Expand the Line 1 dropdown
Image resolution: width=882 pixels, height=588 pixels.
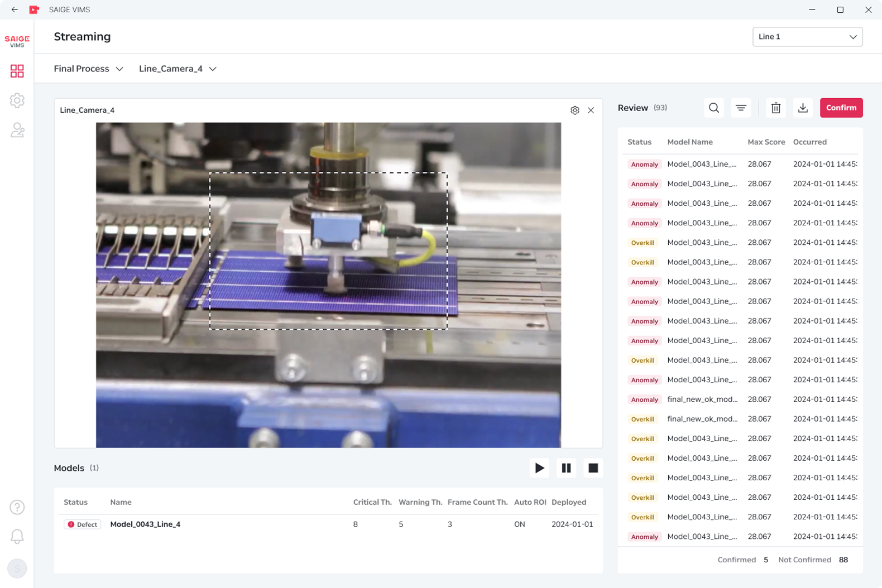[x=807, y=37]
